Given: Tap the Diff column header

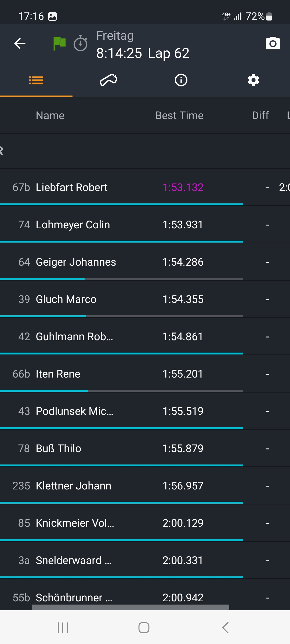Looking at the screenshot, I should (260, 116).
